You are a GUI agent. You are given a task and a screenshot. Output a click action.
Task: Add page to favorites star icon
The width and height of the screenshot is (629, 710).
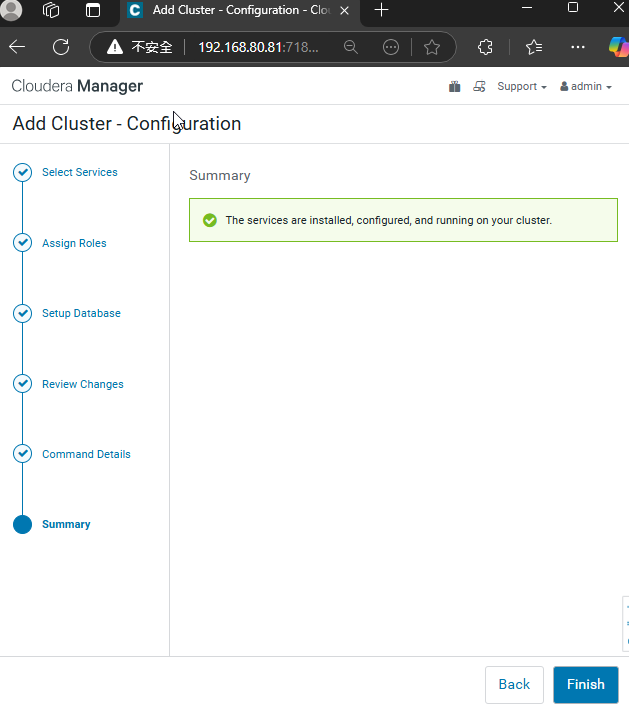pyautogui.click(x=432, y=47)
